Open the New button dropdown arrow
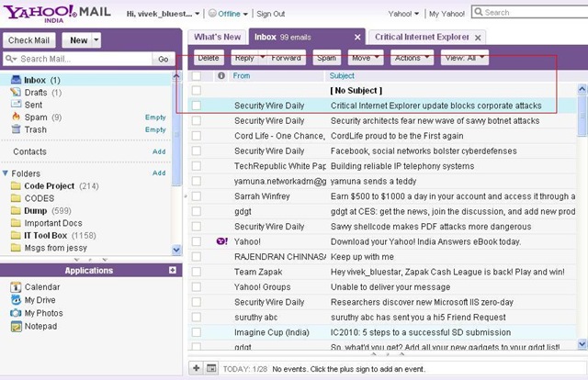This screenshot has width=588, height=380. pos(96,39)
